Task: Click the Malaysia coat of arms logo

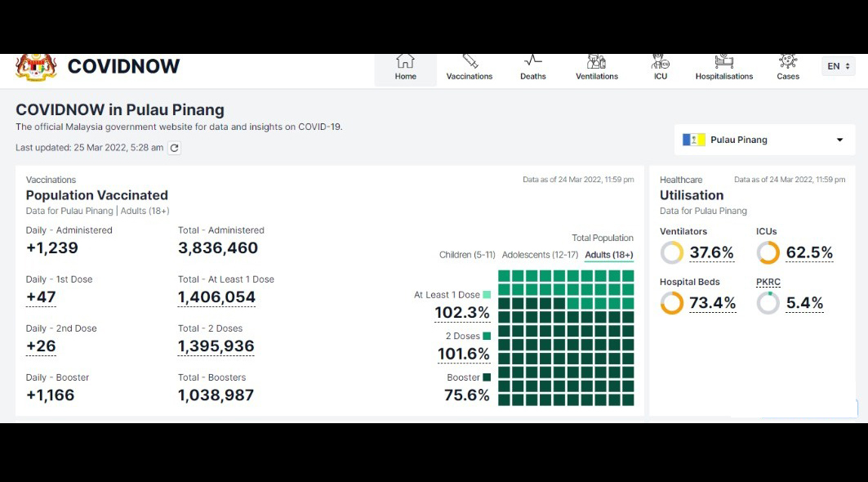Action: pyautogui.click(x=36, y=67)
